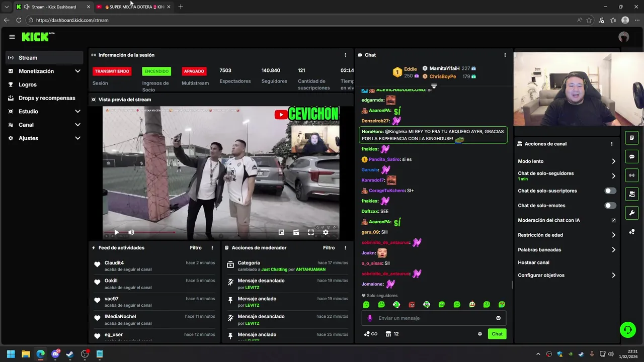The height and width of the screenshot is (362, 644).
Task: Click channel points infinity icon
Action: (371, 334)
